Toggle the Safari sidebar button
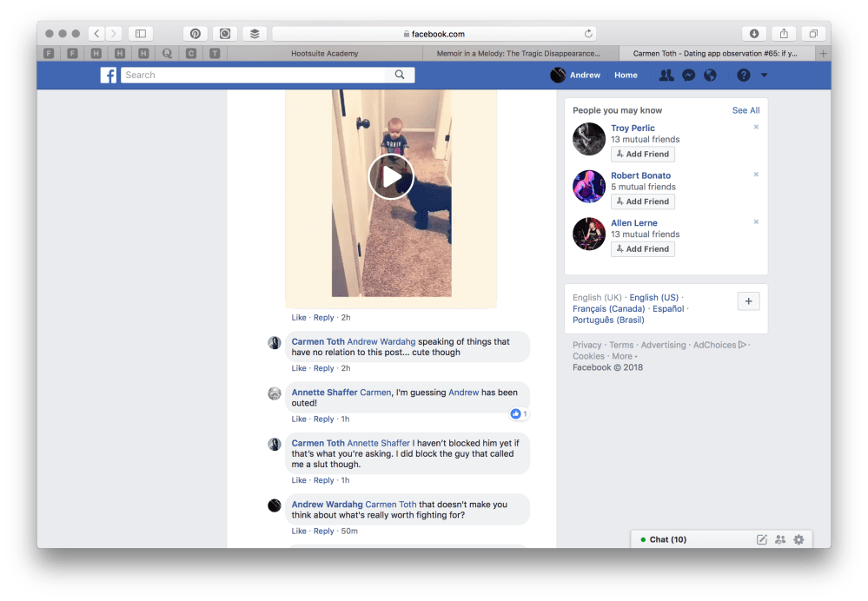 click(140, 34)
